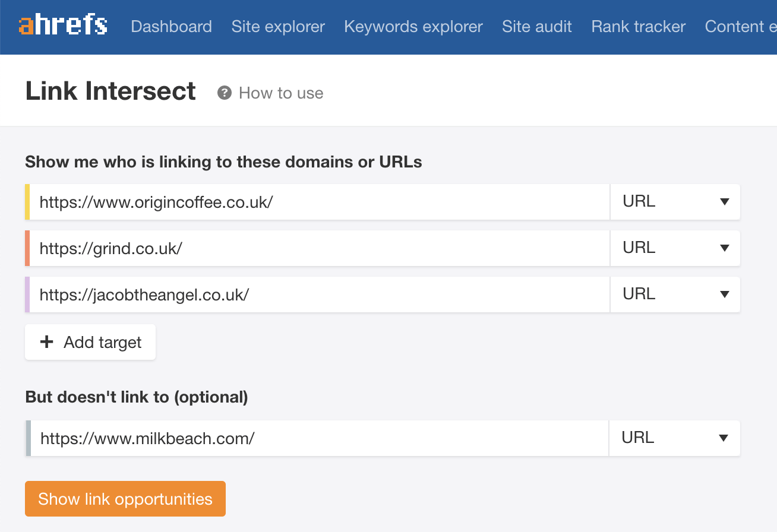Screen dimensions: 777x532
Task: Open Keywords explorer
Action: pyautogui.click(x=413, y=27)
